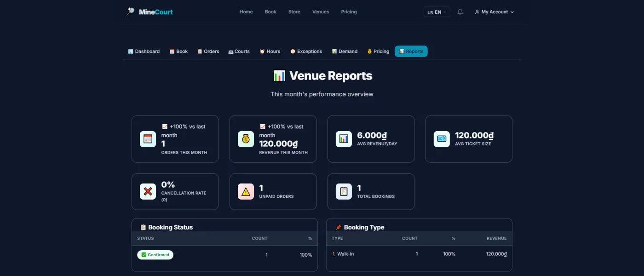Click the clipboard icon beside Booking Status heading
Screen dimensions: 644x276
(x=143, y=227)
